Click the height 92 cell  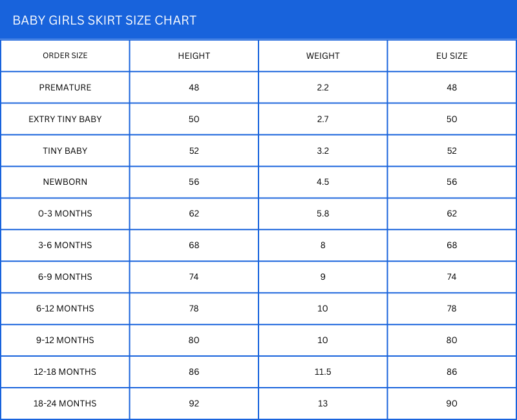click(194, 403)
